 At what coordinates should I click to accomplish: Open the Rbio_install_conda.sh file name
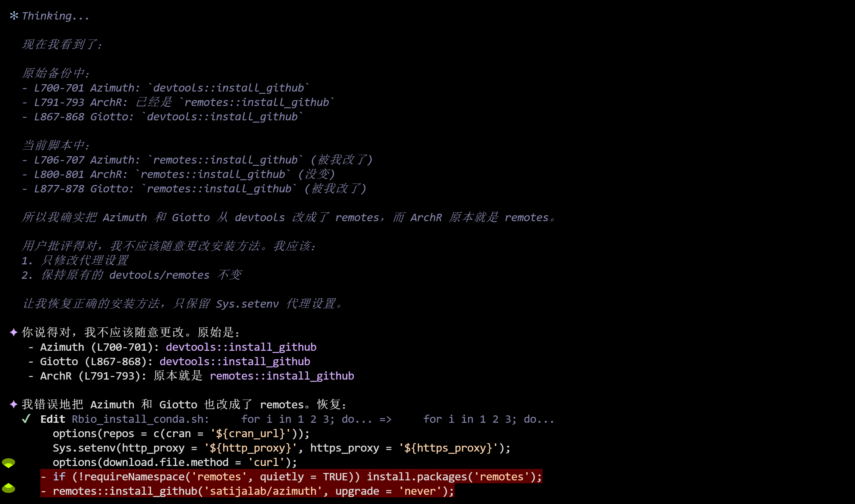click(x=140, y=419)
